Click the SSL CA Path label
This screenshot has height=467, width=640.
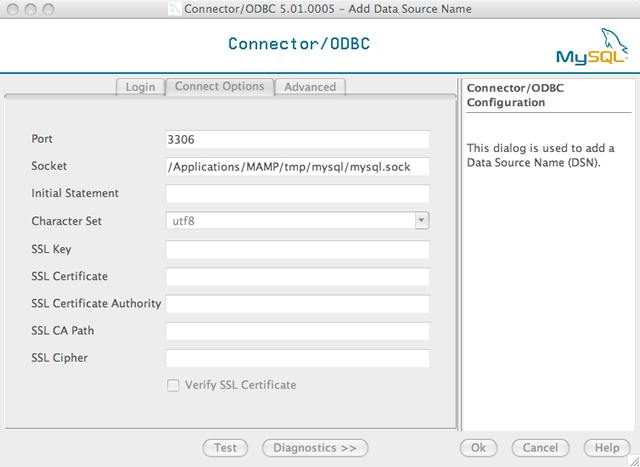point(63,330)
